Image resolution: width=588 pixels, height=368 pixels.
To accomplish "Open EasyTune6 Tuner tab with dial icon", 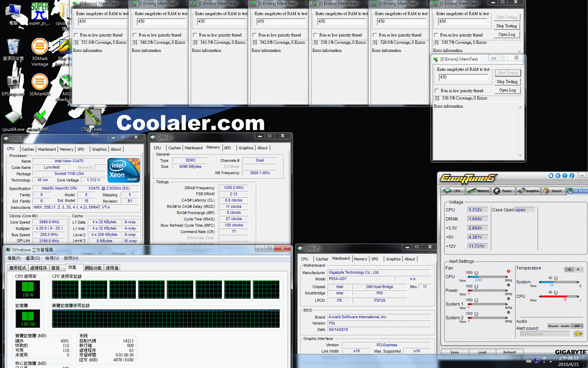I will coord(503,191).
